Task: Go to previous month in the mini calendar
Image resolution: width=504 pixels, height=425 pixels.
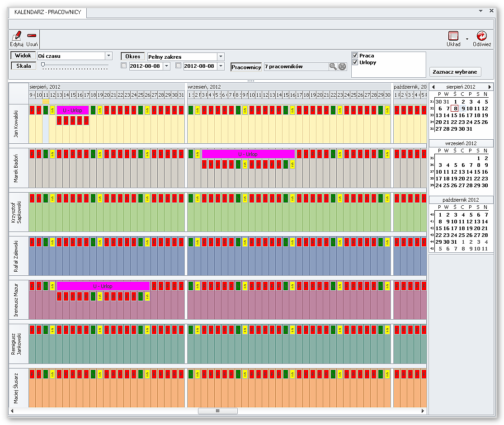Action: pos(433,87)
